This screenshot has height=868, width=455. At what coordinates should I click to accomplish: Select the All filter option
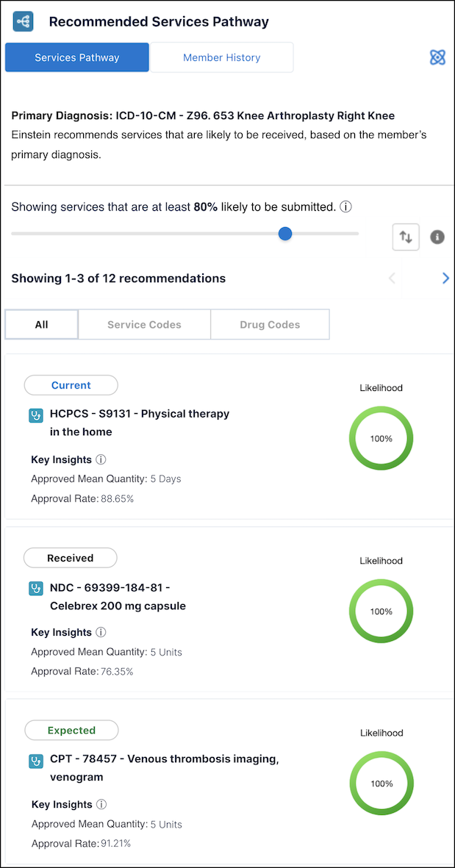point(41,324)
